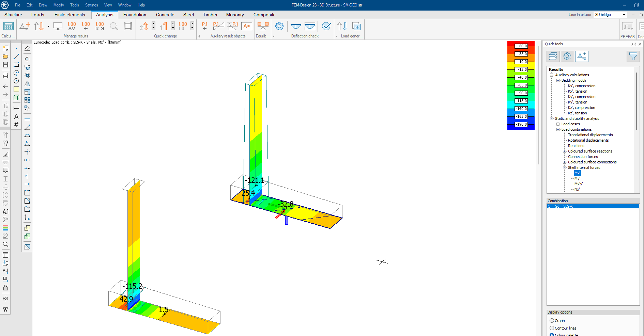Select the text A tool
Screen dimensions: 644x336
[16, 116]
